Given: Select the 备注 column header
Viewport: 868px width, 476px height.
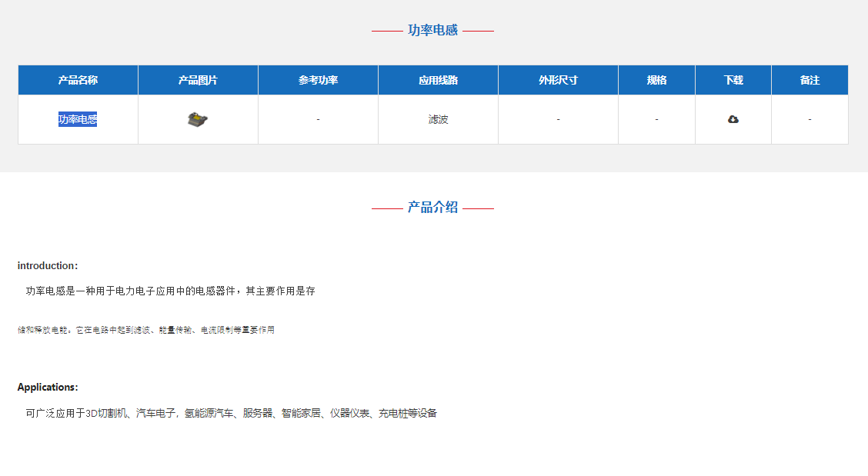Looking at the screenshot, I should click(x=810, y=79).
